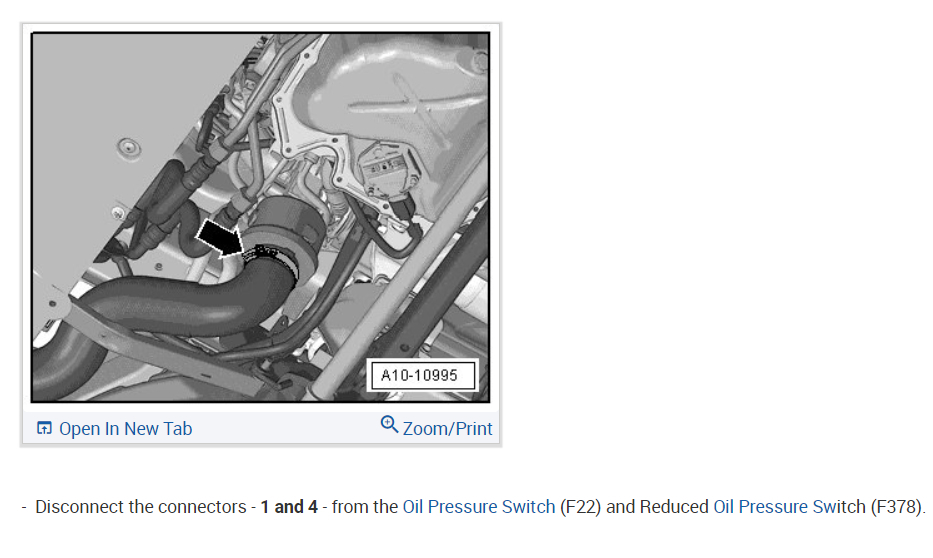Click the black arrow in the diagram
The height and width of the screenshot is (558, 933).
[x=217, y=238]
